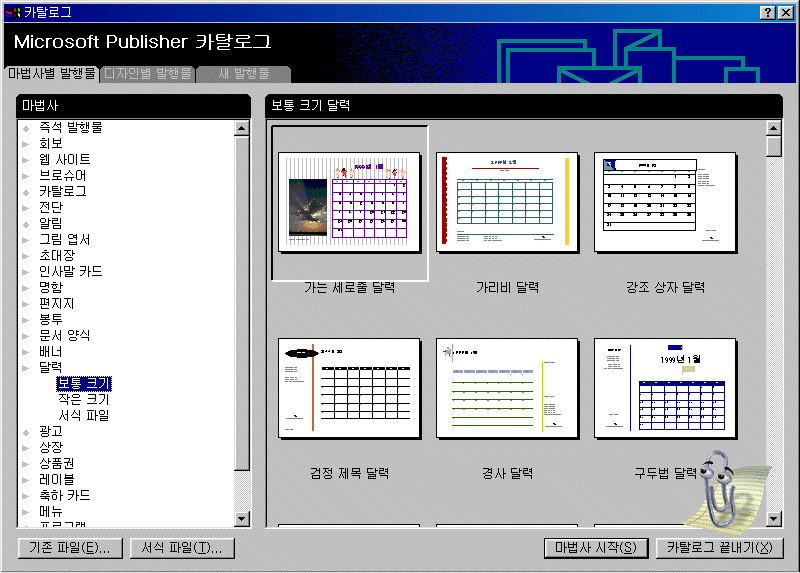The height and width of the screenshot is (573, 800).
Task: Choose 작은 크기 calendar subtype
Action: tap(84, 399)
